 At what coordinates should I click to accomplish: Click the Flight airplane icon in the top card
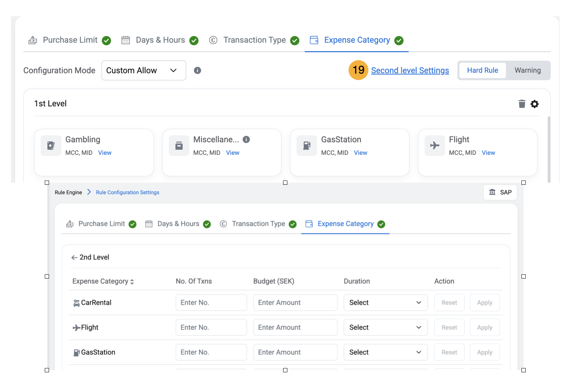coord(435,146)
